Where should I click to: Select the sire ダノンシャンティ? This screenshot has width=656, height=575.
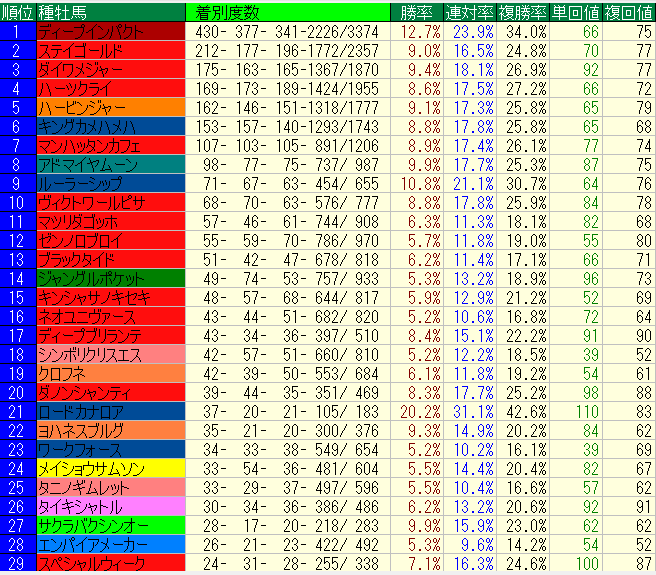111,393
